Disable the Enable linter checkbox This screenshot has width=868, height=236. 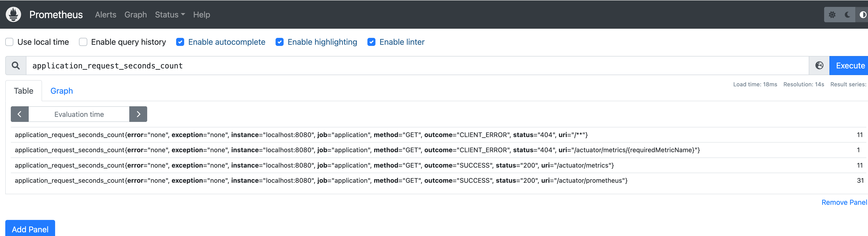tap(371, 42)
